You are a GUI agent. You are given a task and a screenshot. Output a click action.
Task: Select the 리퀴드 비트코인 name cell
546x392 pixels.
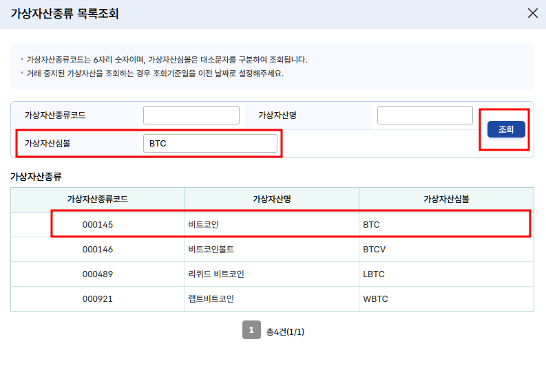(272, 274)
